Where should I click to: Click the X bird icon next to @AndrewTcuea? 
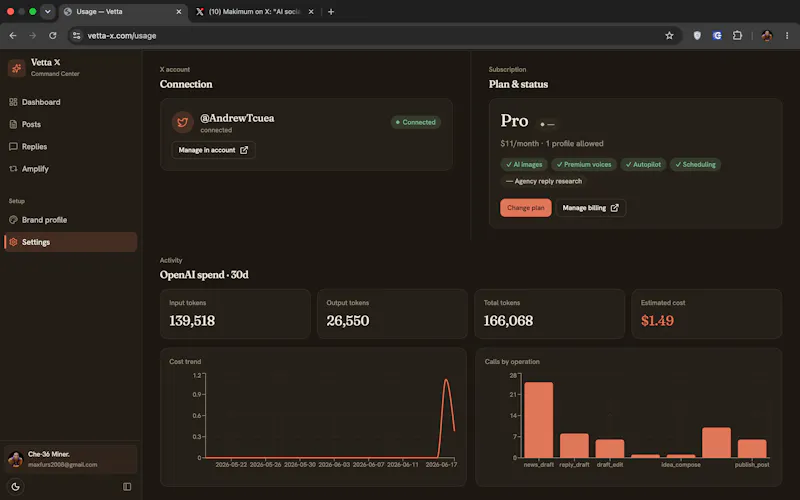(x=183, y=122)
